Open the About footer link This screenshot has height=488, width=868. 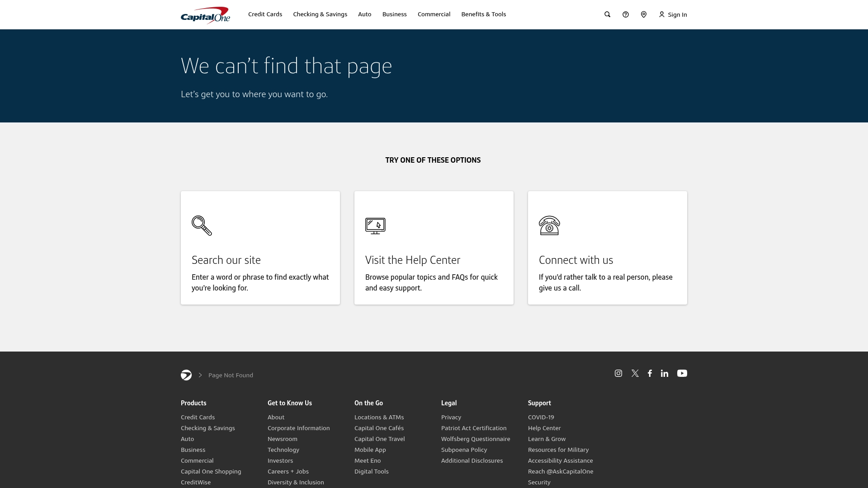276,417
